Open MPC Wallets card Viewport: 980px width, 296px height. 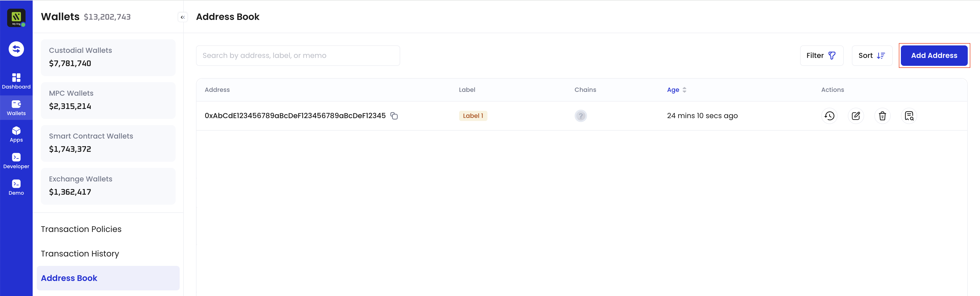108,101
